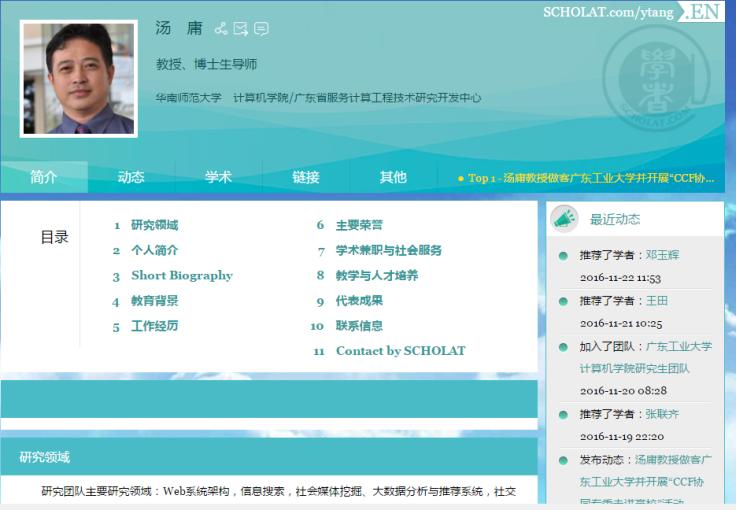Switch to the 动态 tab
The height and width of the screenshot is (510, 736).
(x=131, y=177)
